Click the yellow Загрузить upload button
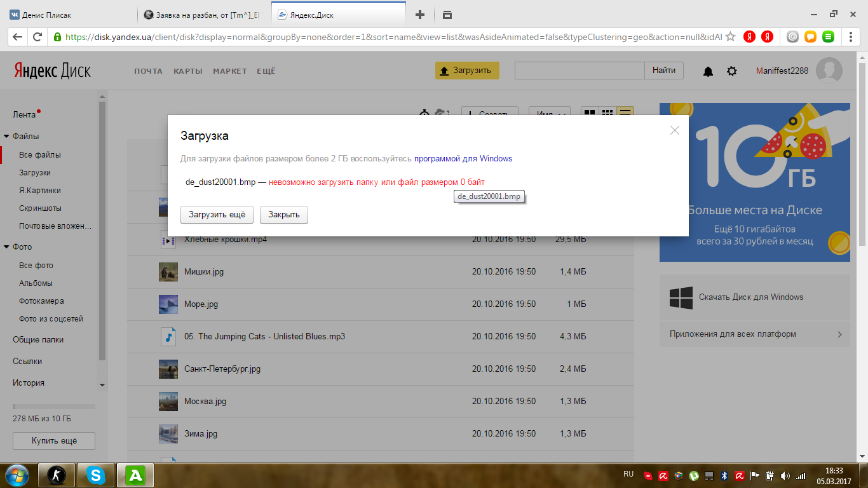This screenshot has height=488, width=868. click(467, 71)
